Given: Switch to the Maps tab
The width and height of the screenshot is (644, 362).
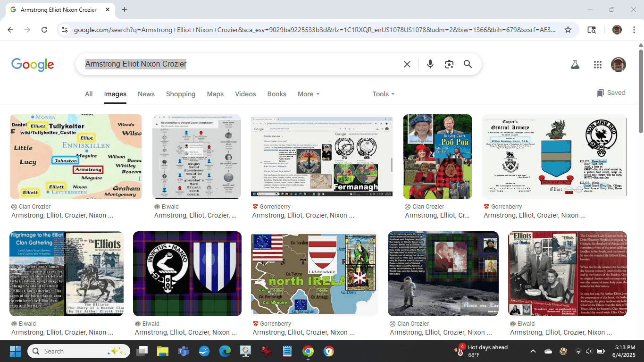Looking at the screenshot, I should [215, 94].
